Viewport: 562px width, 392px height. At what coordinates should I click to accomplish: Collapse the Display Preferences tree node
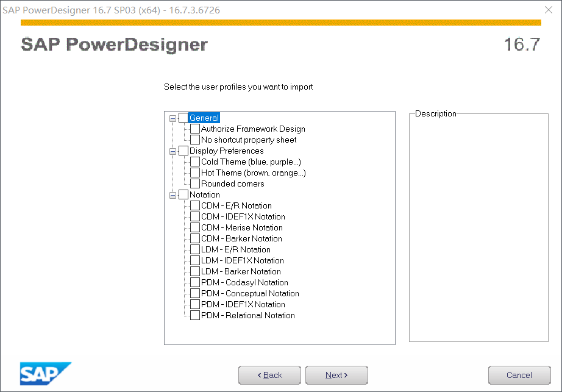[x=173, y=151]
